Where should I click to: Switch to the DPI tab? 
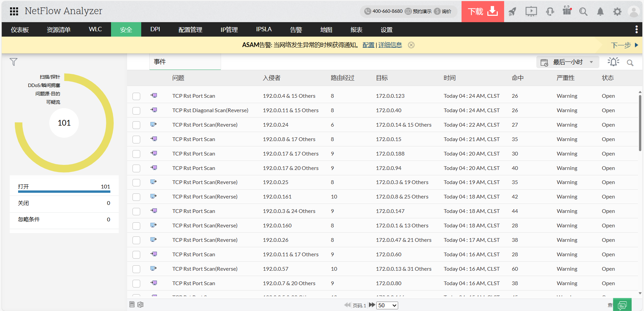155,30
